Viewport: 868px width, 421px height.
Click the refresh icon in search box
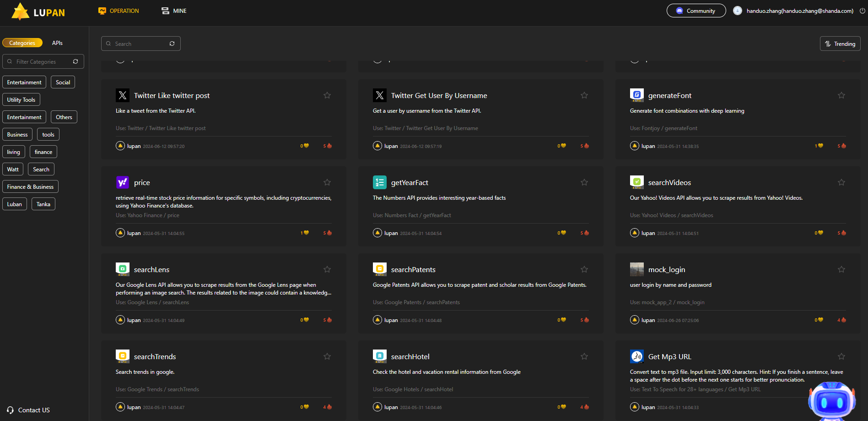click(x=172, y=44)
